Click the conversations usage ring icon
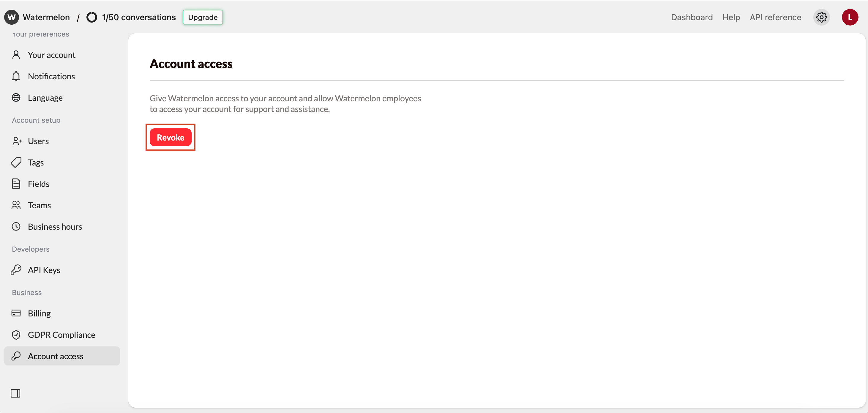The image size is (868, 413). coord(92,17)
